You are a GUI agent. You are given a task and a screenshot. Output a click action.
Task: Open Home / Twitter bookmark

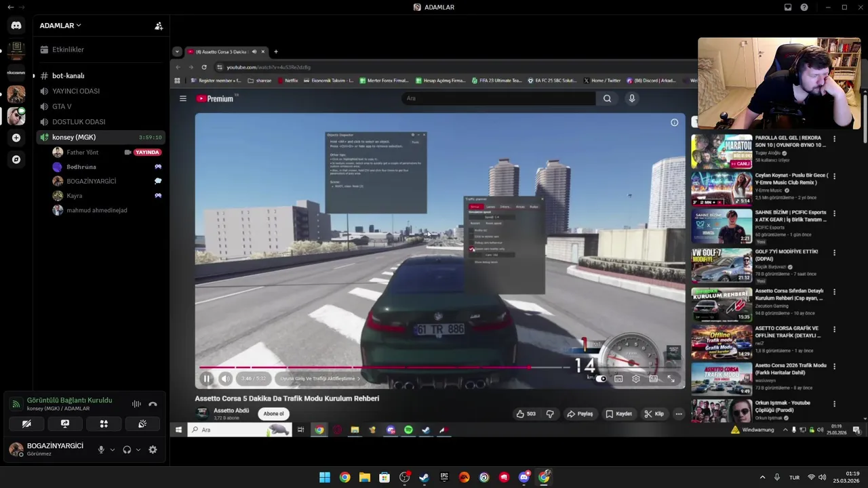pyautogui.click(x=601, y=81)
